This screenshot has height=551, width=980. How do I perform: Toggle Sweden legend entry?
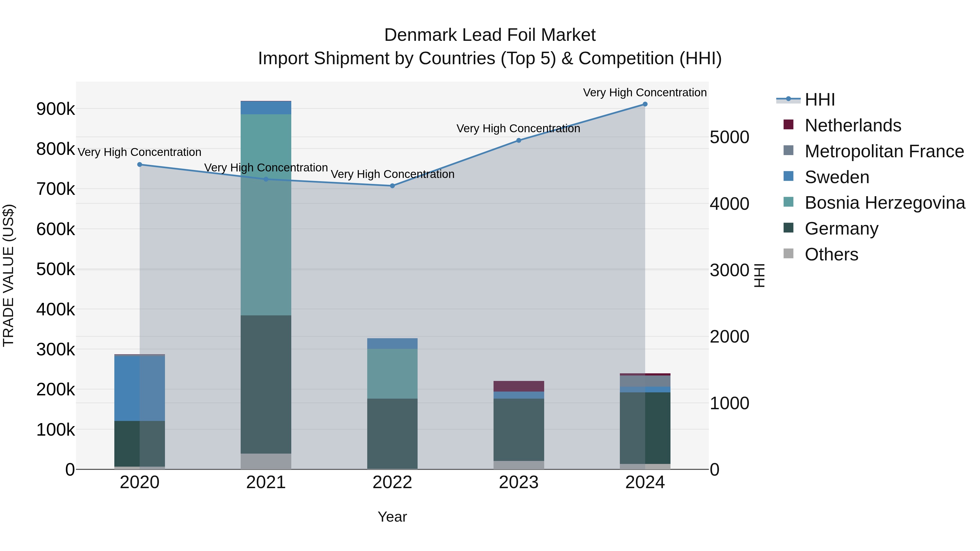click(x=826, y=177)
